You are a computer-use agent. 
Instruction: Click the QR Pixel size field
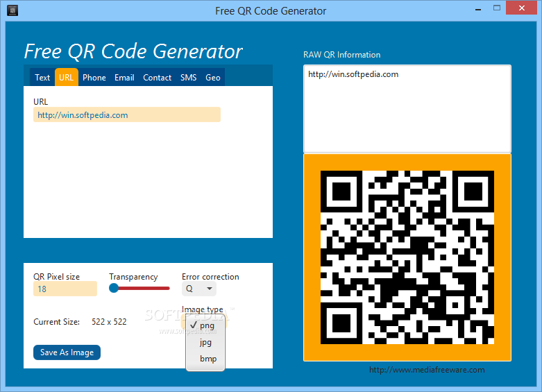click(65, 289)
